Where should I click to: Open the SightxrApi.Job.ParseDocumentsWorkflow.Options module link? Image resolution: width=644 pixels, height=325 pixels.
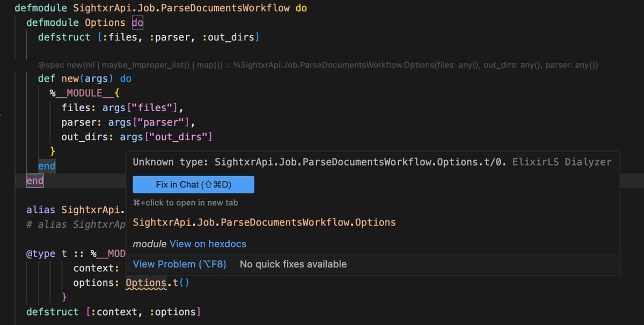tap(264, 222)
